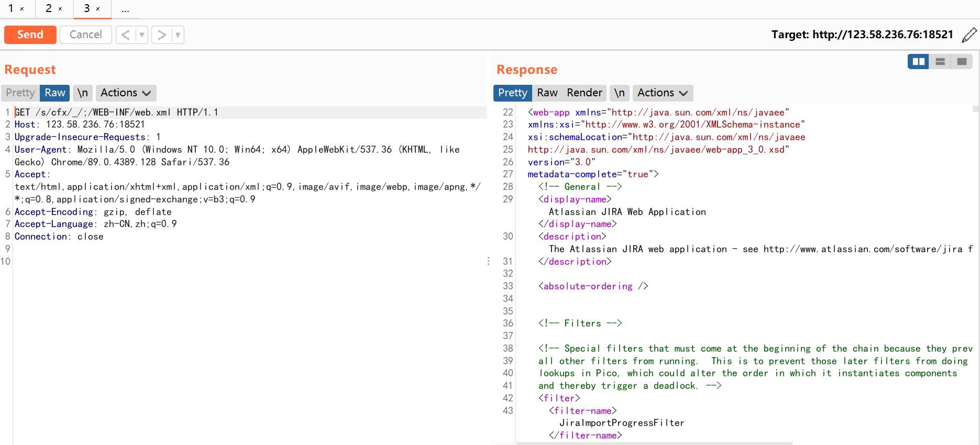The image size is (980, 445).
Task: Click the pencil icon to edit target
Action: pos(969,35)
